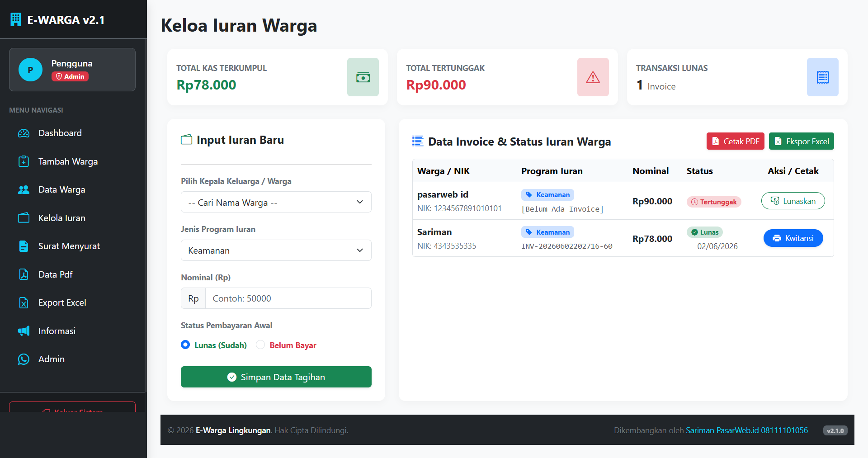This screenshot has height=458, width=868.
Task: Open Data Warga menu item
Action: (72, 190)
